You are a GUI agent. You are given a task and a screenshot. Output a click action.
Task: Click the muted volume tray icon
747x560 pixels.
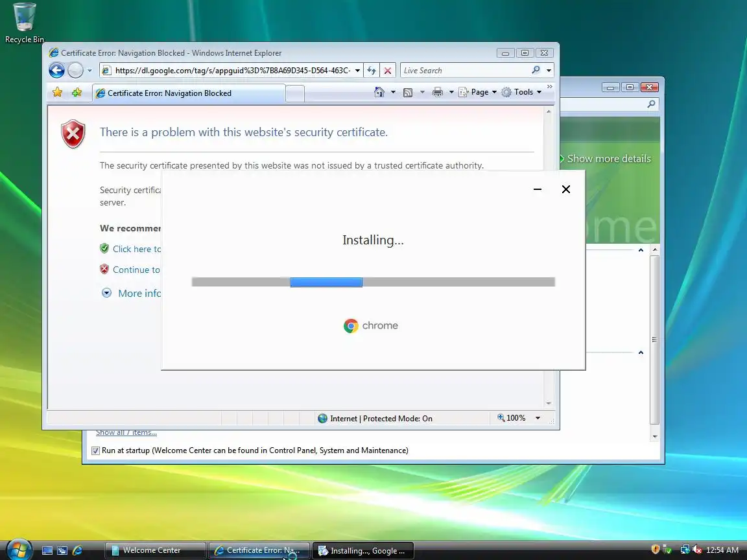coord(697,550)
